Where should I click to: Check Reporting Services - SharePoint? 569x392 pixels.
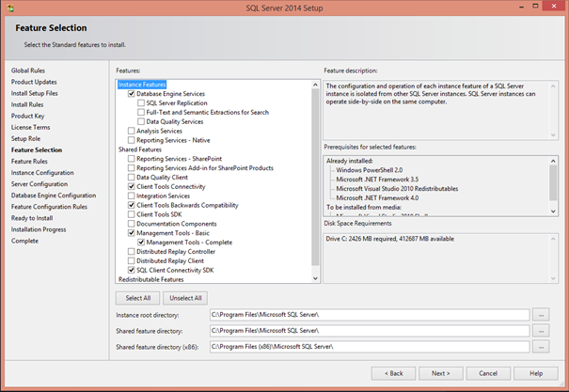[132, 159]
